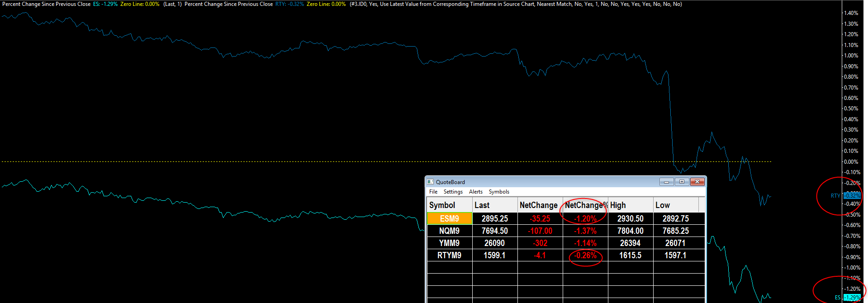Click the Symbol column header

tap(450, 205)
